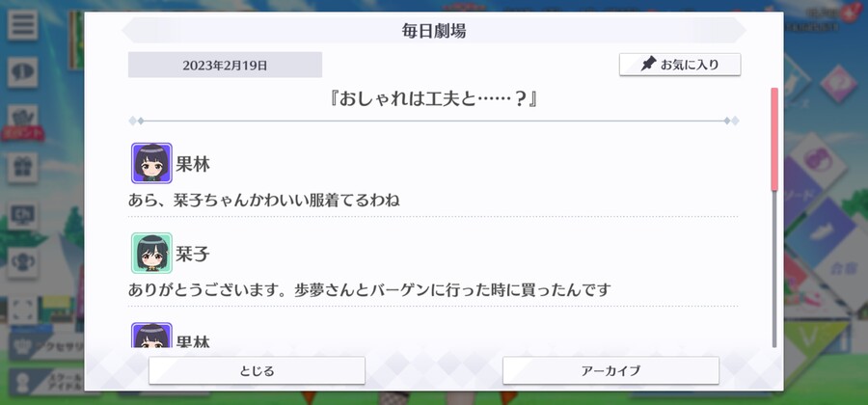This screenshot has height=405, width=868.
Task: Click 栞子's green avatar thumbnail
Action: 151,253
